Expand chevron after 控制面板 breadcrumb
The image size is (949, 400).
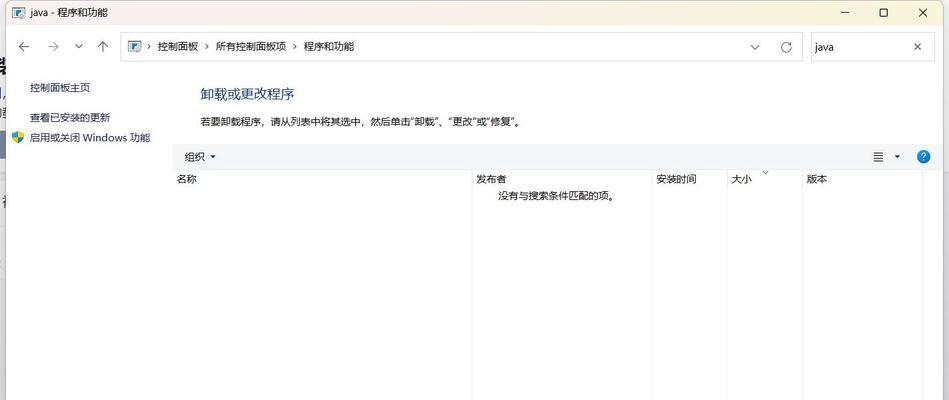(x=207, y=47)
